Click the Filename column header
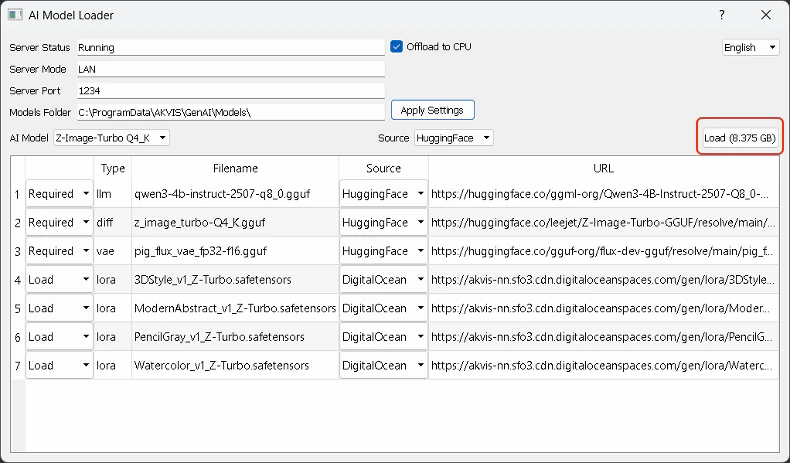The image size is (790, 463). coord(235,169)
